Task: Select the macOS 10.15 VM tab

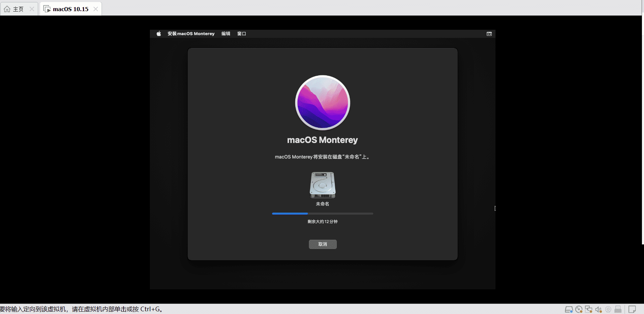Action: coord(71,9)
